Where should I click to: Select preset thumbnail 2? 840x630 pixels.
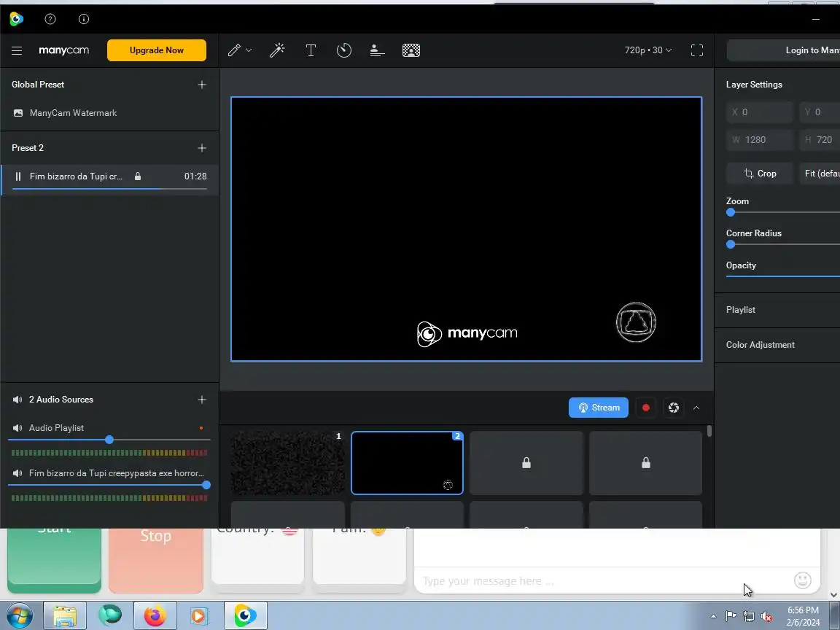(407, 463)
